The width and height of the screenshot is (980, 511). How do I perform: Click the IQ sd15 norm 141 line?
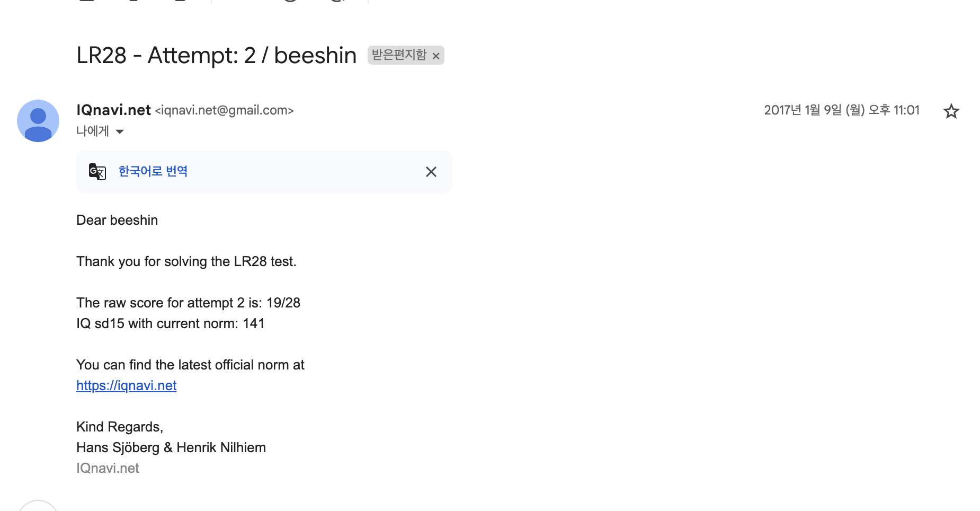click(170, 323)
